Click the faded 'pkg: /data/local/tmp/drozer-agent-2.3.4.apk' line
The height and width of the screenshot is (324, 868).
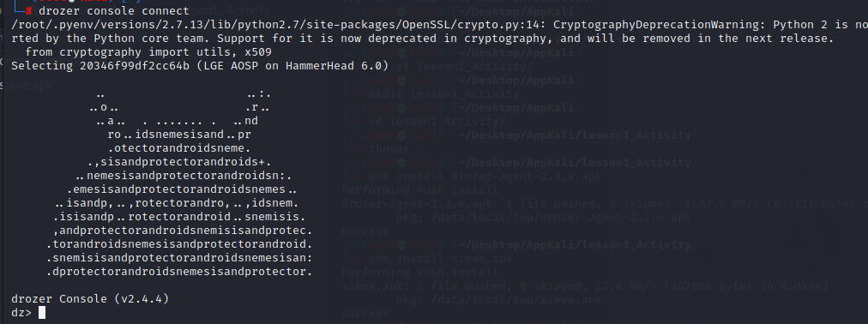544,218
